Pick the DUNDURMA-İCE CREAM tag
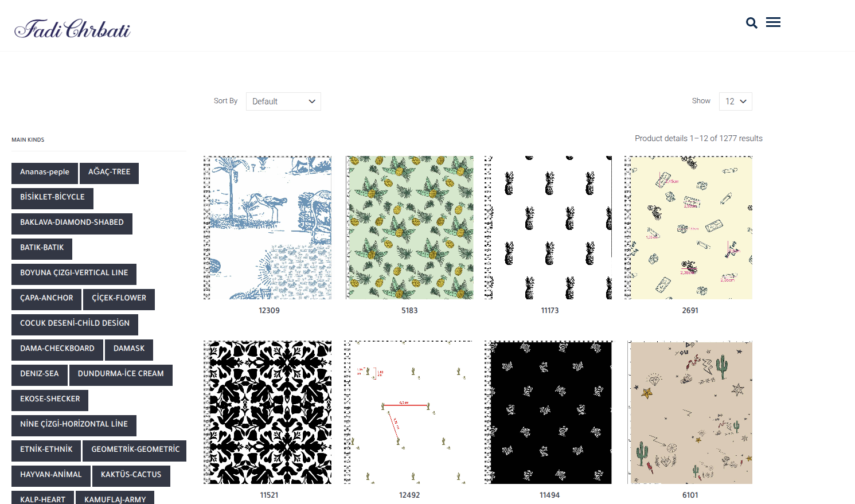 (x=120, y=374)
